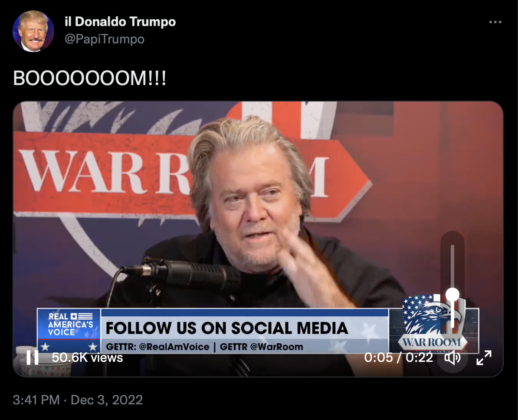
Task: Pause the playing video
Action: [33, 357]
